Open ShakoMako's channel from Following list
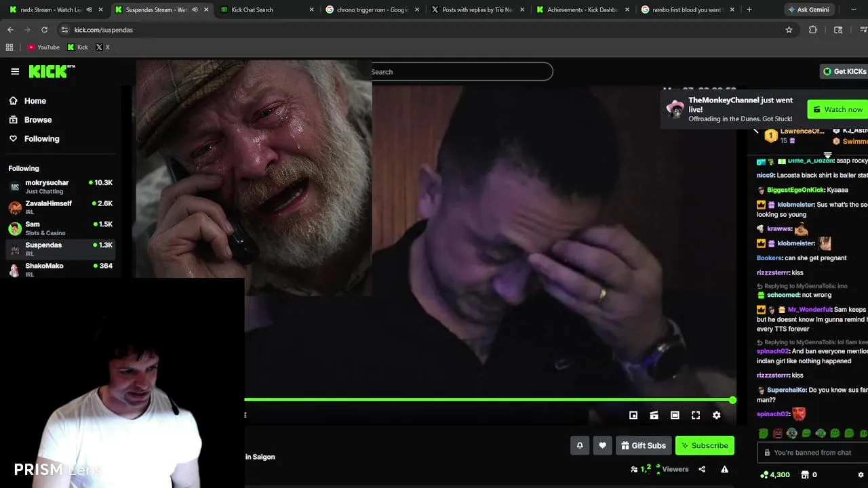 click(x=60, y=270)
